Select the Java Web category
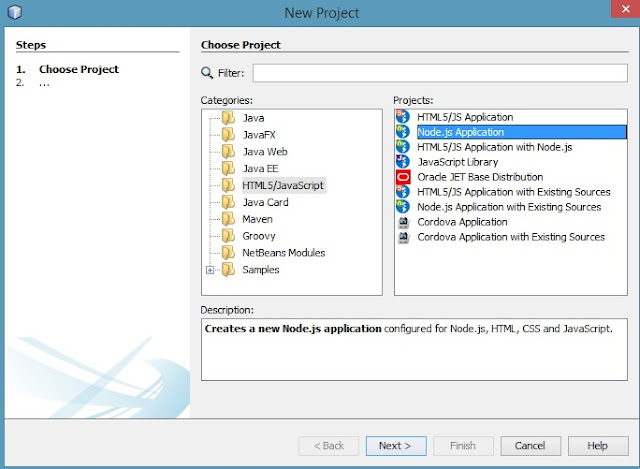The image size is (640, 469). [x=265, y=152]
